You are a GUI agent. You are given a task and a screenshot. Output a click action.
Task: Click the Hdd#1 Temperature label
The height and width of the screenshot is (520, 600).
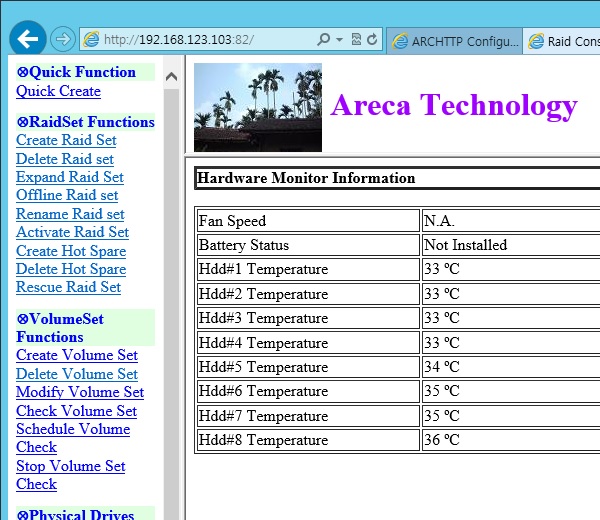coord(263,269)
